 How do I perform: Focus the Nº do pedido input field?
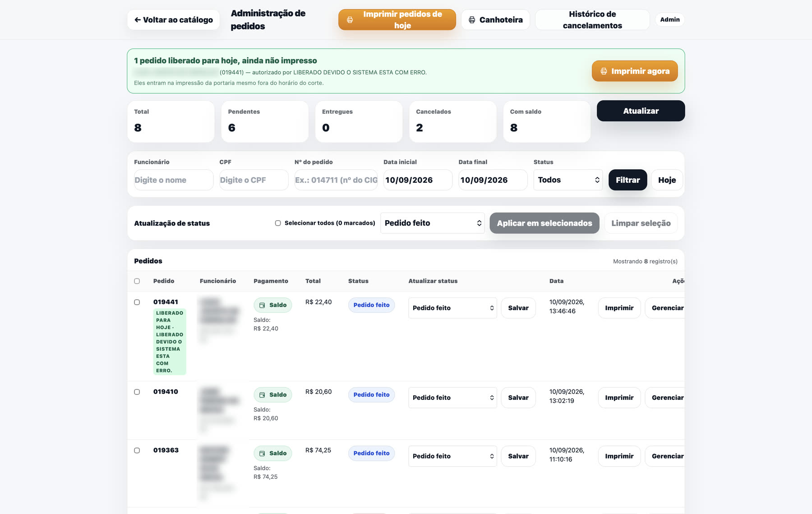point(336,180)
